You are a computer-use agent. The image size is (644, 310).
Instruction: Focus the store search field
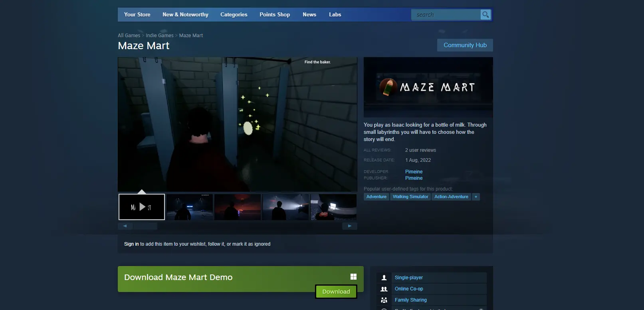tap(446, 15)
